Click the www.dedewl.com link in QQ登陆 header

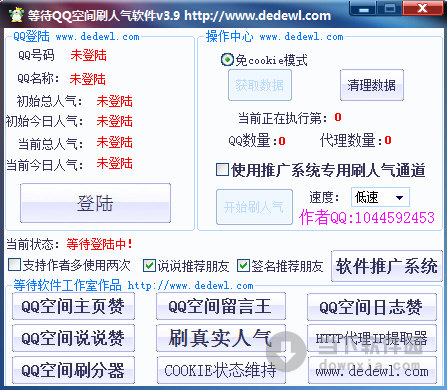coord(97,37)
